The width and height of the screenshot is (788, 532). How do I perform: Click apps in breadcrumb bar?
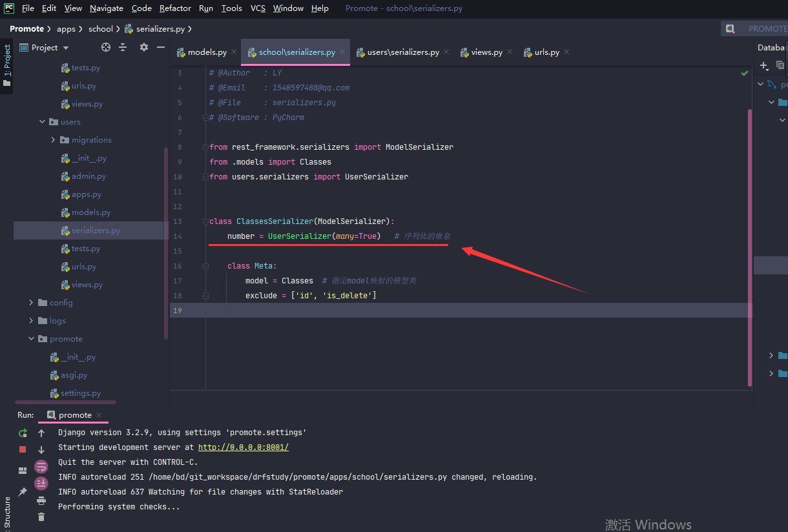[x=66, y=29]
